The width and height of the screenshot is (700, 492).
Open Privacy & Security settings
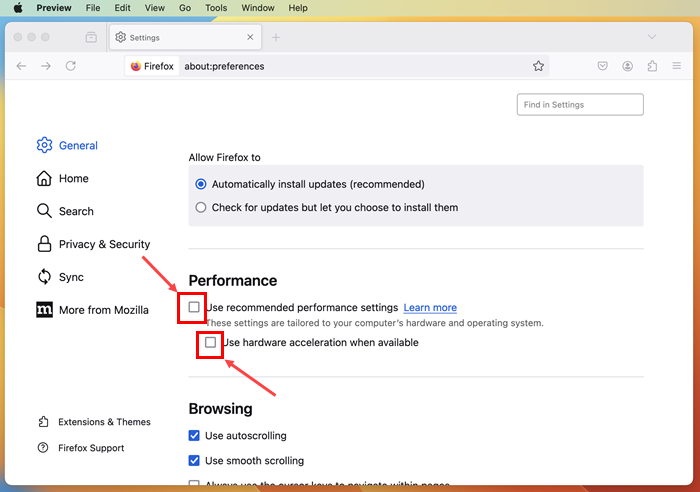[93, 244]
